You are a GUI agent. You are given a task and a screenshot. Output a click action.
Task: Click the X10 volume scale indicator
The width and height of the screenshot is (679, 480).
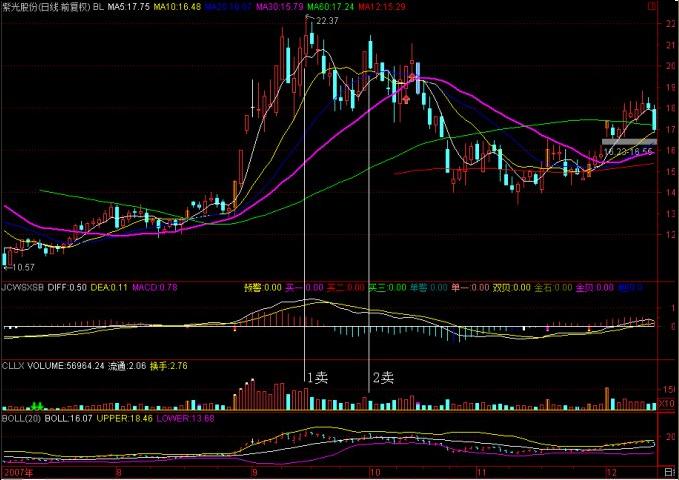coord(668,403)
